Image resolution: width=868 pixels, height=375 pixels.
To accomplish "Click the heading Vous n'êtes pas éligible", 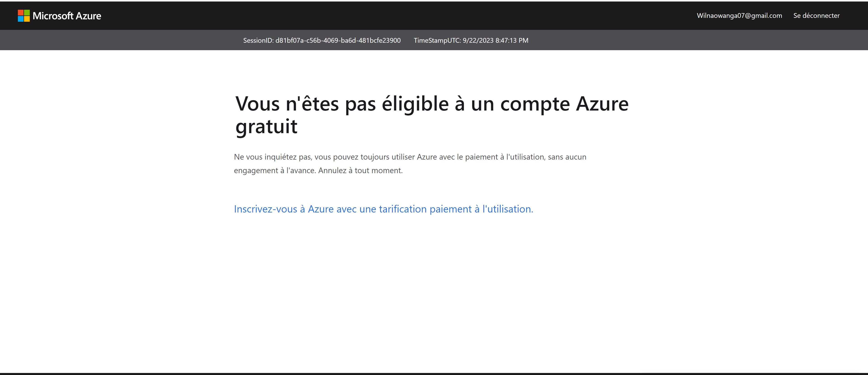I will (432, 115).
